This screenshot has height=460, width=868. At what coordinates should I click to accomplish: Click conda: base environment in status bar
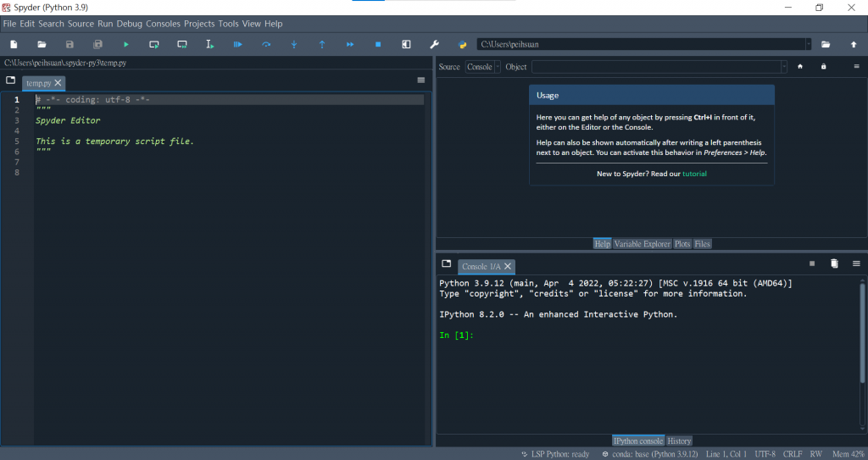click(x=650, y=454)
